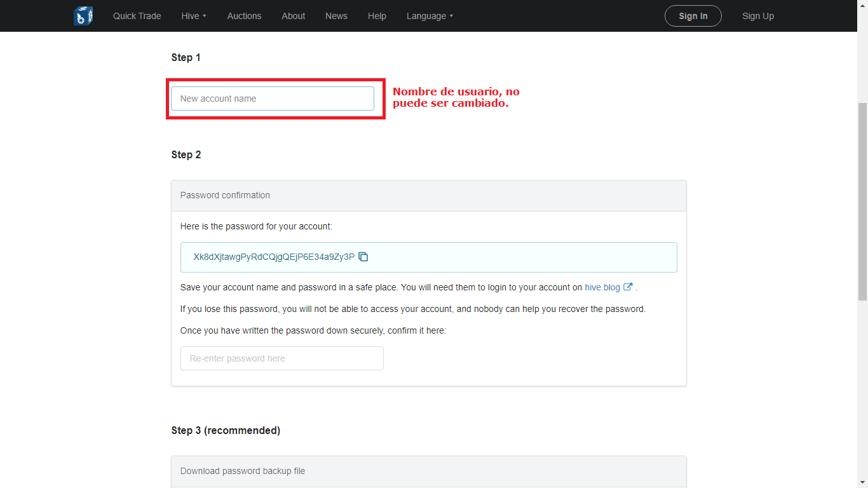Click 'Once you have written the password down' text
The image size is (868, 488).
(x=313, y=330)
